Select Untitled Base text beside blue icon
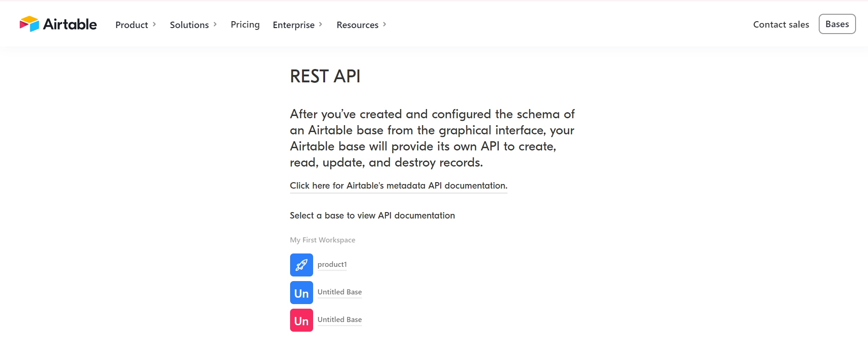Viewport: 868px width, 351px height. [339, 292]
